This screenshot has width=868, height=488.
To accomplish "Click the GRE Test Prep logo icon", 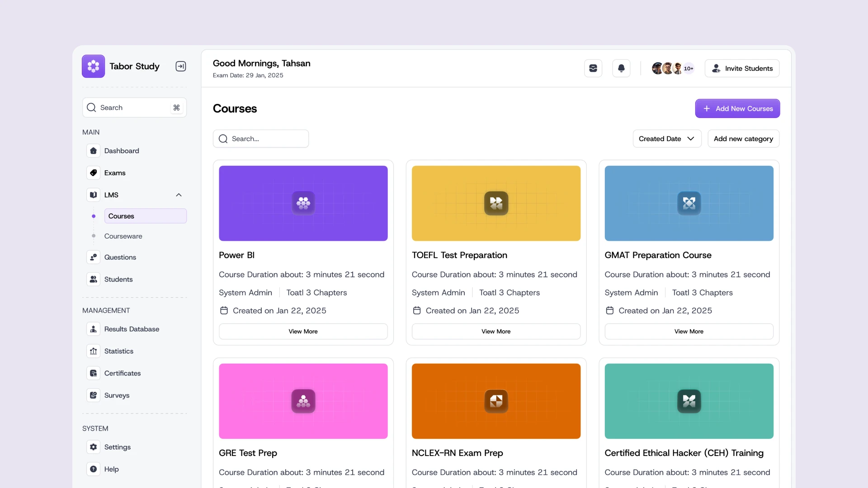I will tap(303, 401).
